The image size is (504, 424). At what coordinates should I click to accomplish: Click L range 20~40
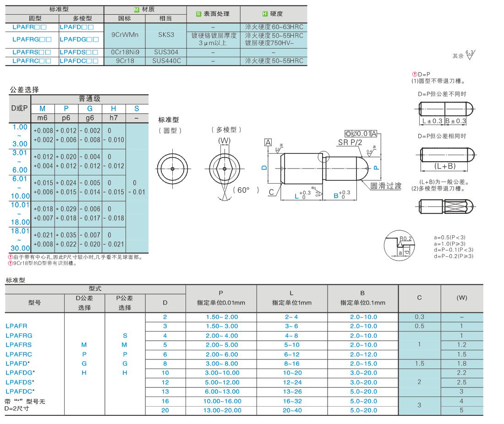(292, 410)
